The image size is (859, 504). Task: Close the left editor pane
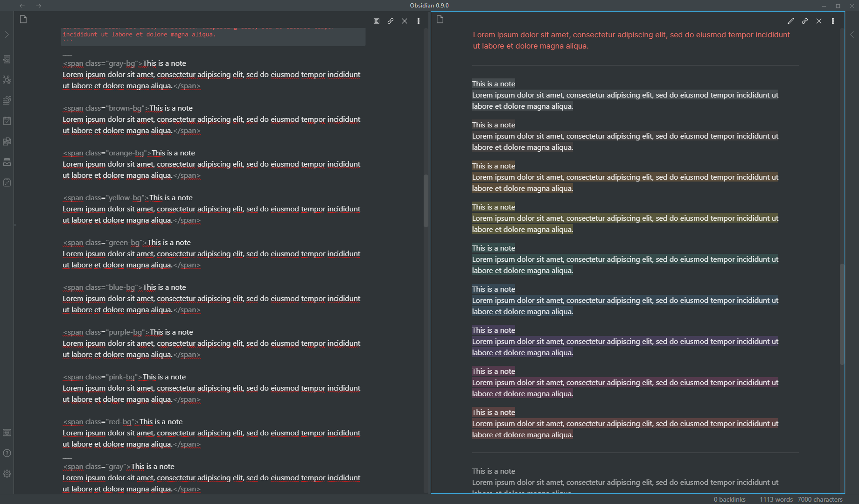pos(405,21)
